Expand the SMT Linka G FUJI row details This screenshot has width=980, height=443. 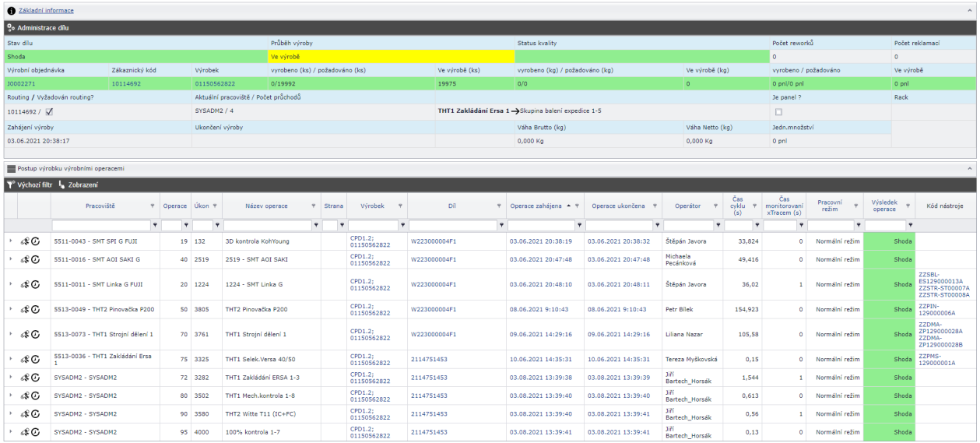click(x=11, y=285)
